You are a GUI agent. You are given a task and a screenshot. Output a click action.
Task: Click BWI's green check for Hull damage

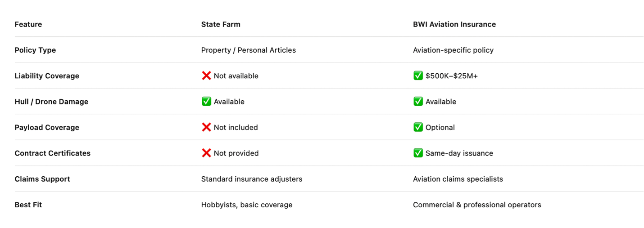coord(418,102)
